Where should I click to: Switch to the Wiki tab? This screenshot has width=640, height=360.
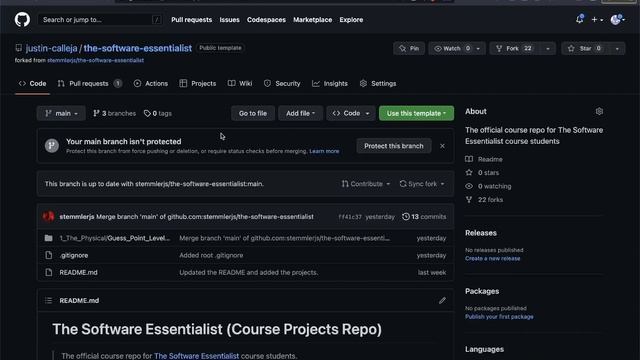point(240,83)
